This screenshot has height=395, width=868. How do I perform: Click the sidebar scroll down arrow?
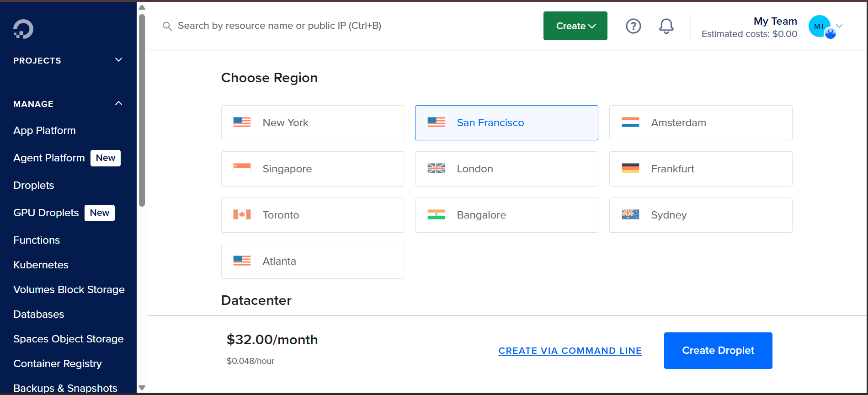click(x=142, y=388)
